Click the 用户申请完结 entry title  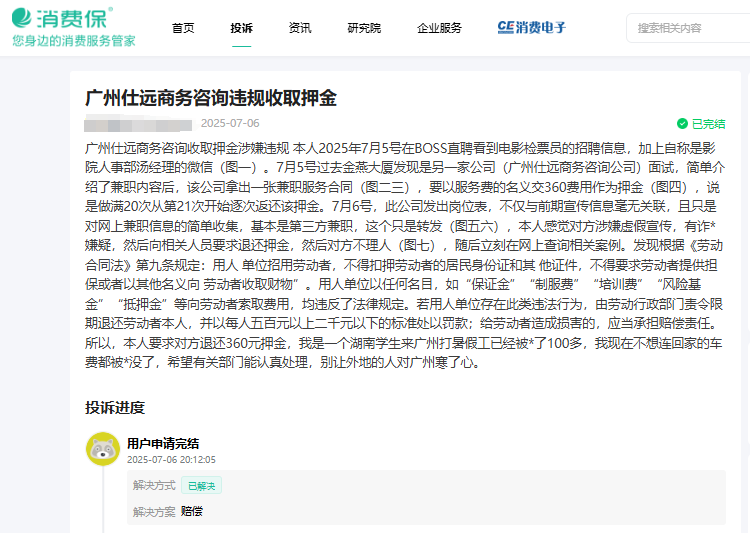click(163, 444)
